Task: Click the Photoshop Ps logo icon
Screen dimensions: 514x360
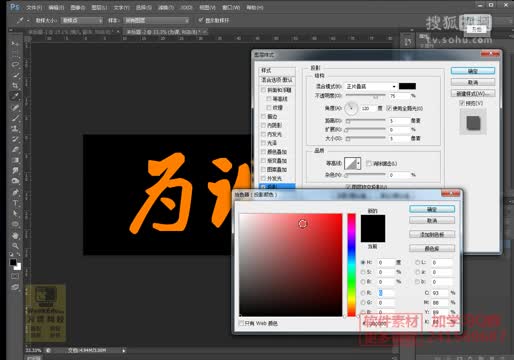Action: coord(14,7)
